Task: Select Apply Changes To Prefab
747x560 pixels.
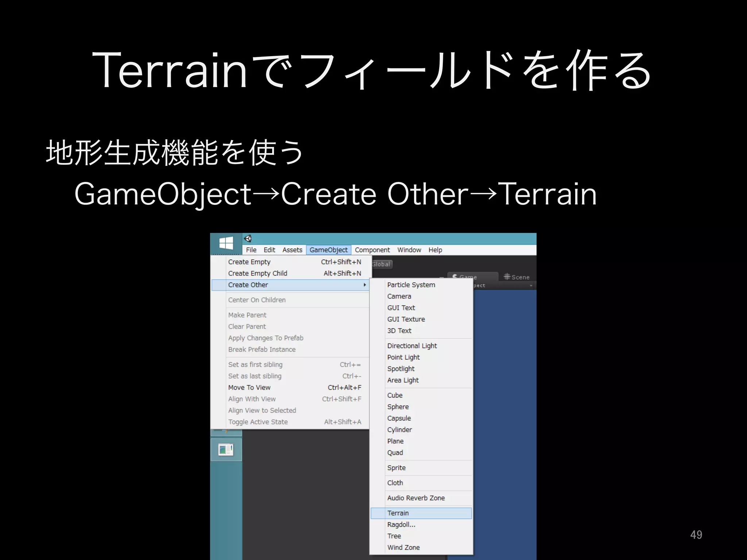Action: click(x=290, y=338)
